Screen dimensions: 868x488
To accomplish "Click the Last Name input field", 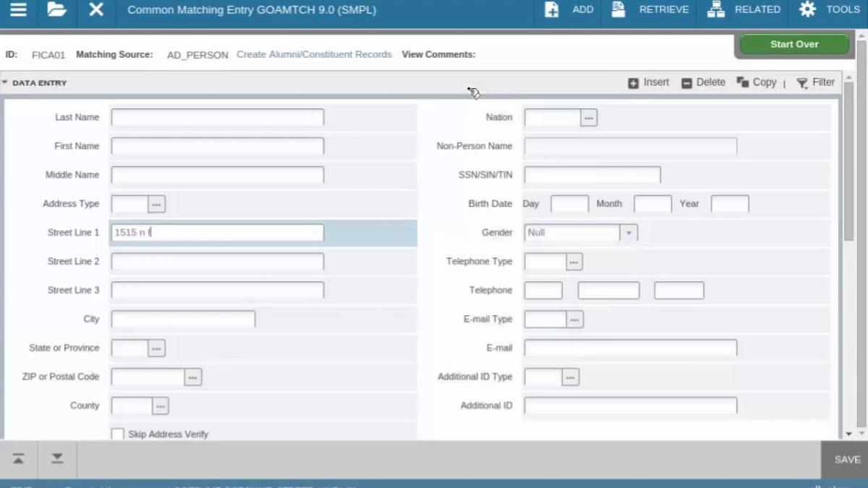I will point(217,117).
